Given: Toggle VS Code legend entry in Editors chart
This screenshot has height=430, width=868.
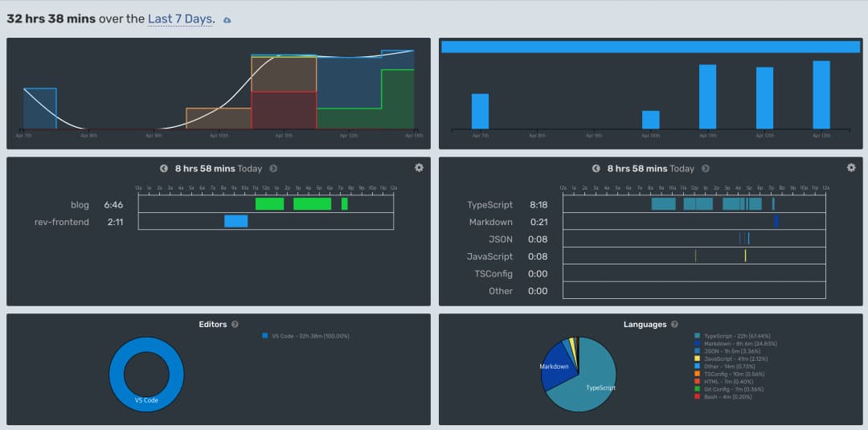Looking at the screenshot, I should pyautogui.click(x=305, y=336).
